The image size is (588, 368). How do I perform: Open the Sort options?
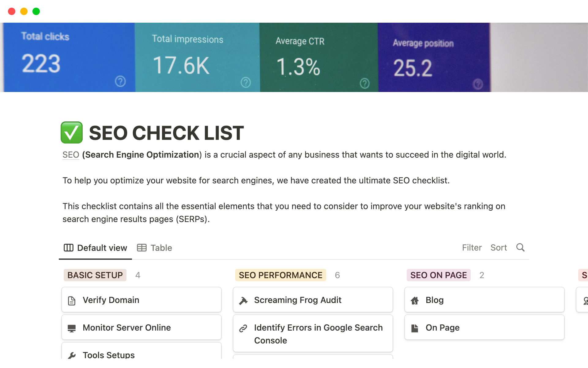click(x=499, y=247)
